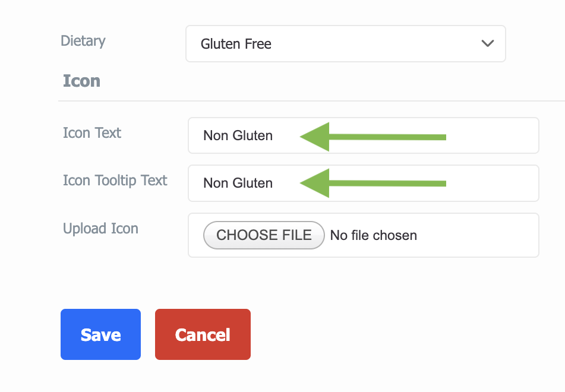The width and height of the screenshot is (565, 392).
Task: Save the icon settings
Action: click(100, 334)
